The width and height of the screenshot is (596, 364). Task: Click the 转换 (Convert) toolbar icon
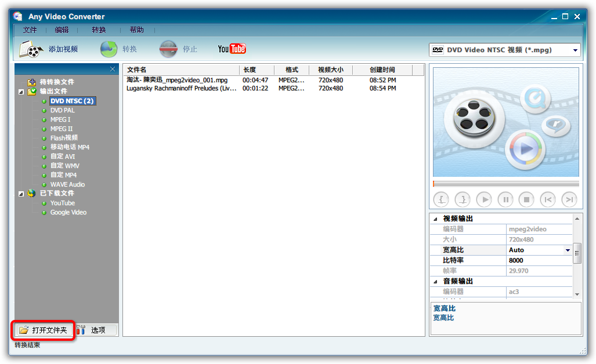click(109, 49)
